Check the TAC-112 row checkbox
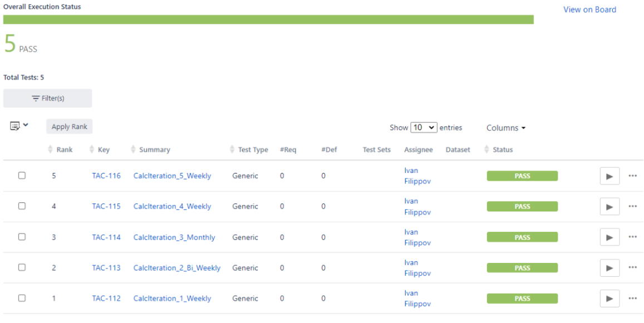644x323 pixels. 22,298
